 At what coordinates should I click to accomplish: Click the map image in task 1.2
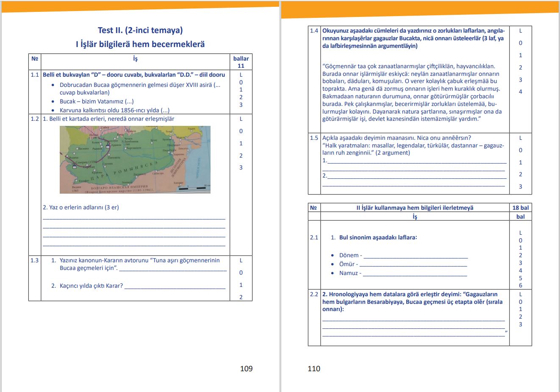coord(135,159)
